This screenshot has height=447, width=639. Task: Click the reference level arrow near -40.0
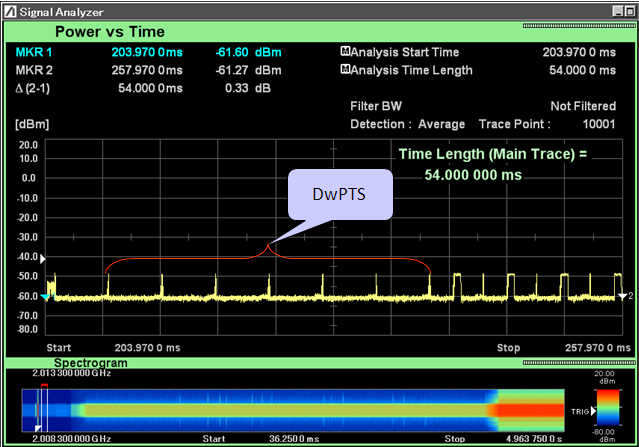coord(43,258)
